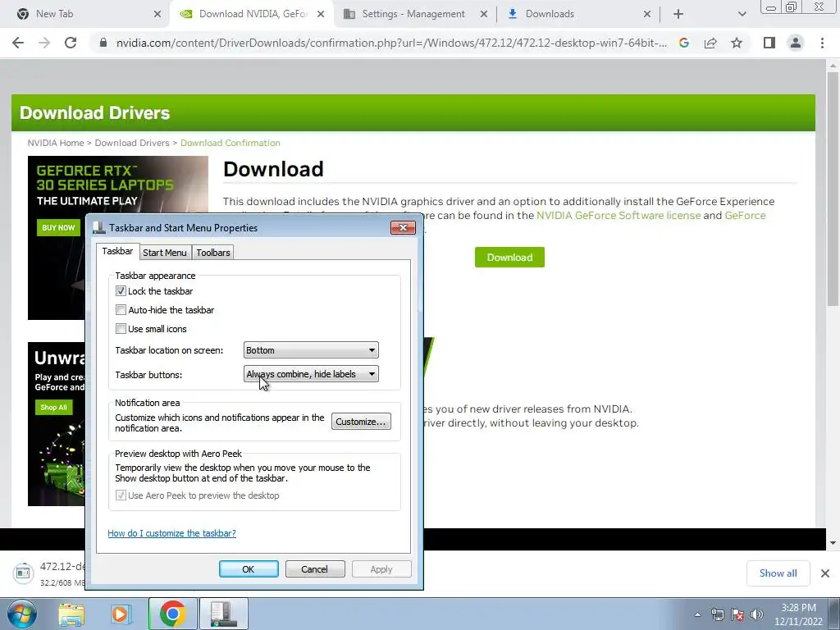Screen dimensions: 840x630
Task: Enable Auto-hide the taskbar
Action: 121,309
